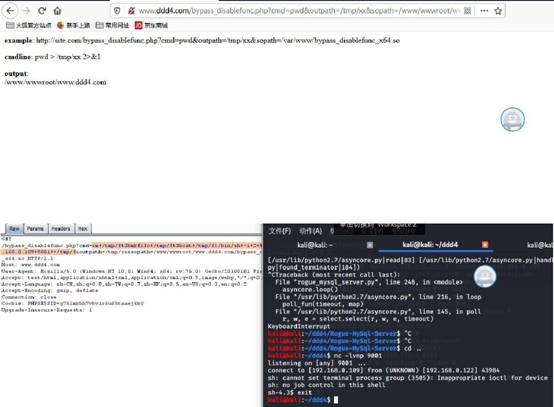Click the shield tracking protection icon
Viewport: 554px width, 407px height.
click(117, 11)
